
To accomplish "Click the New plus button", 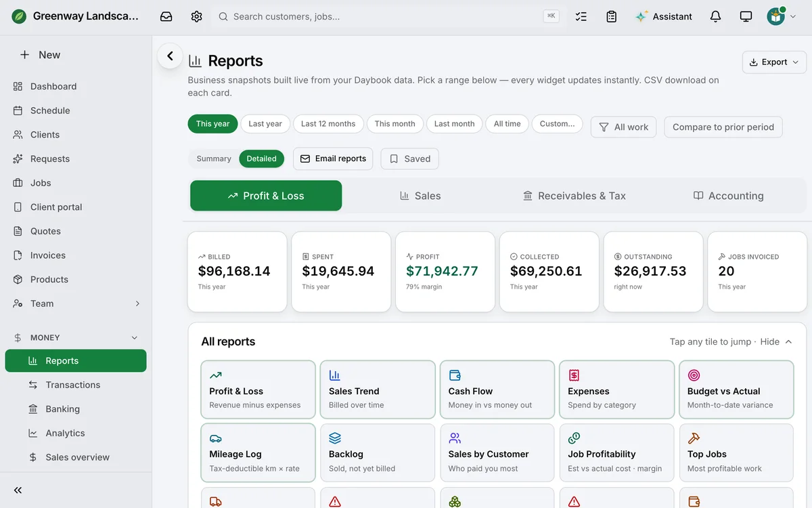I will 41,55.
